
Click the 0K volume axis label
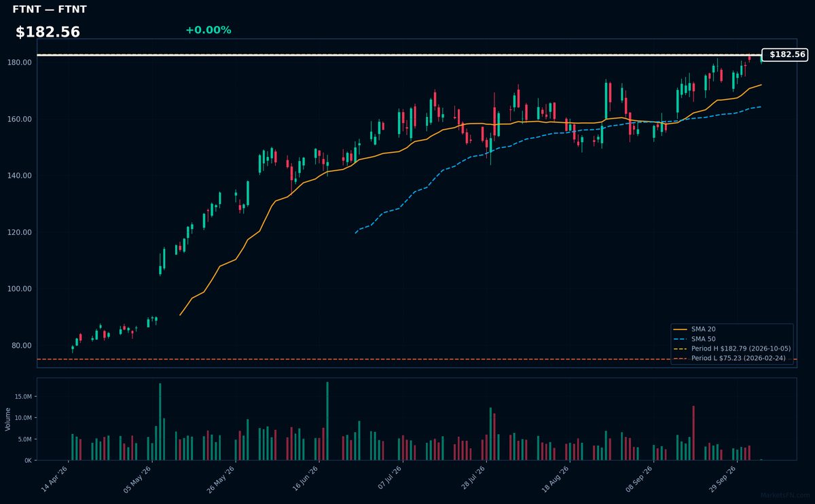point(28,461)
